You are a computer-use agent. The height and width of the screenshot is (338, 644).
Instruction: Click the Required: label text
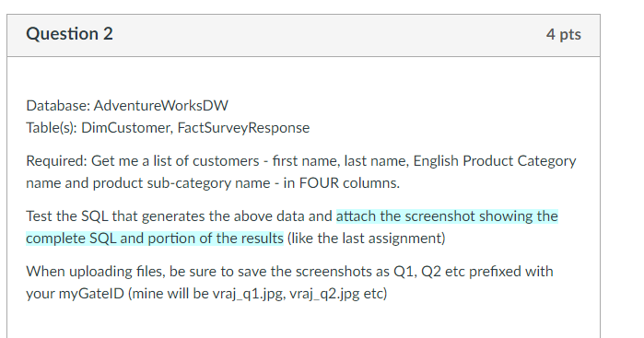(56, 160)
